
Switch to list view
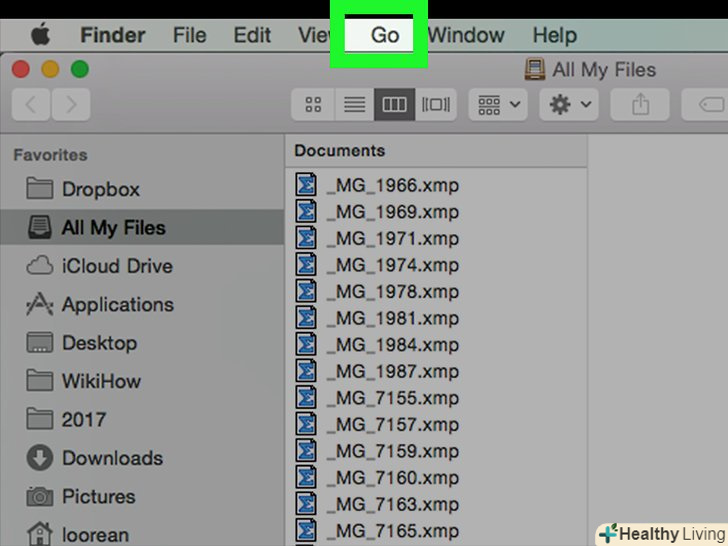tap(354, 104)
